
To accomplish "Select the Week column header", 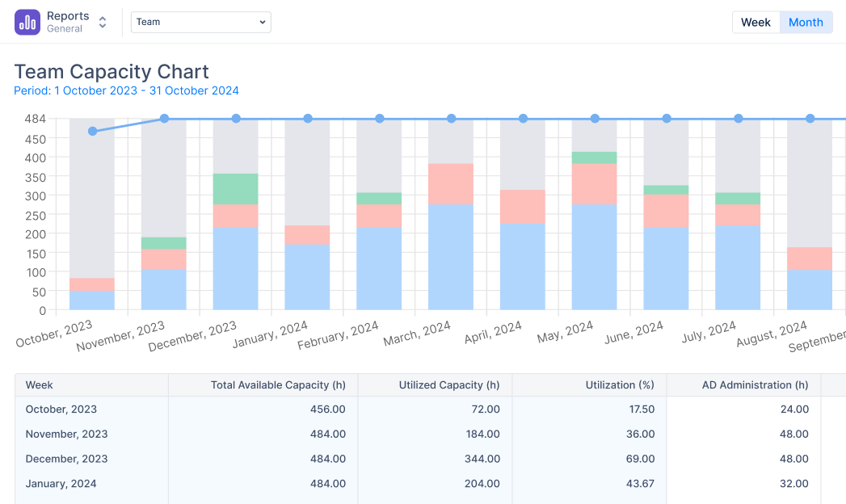I will coord(38,385).
